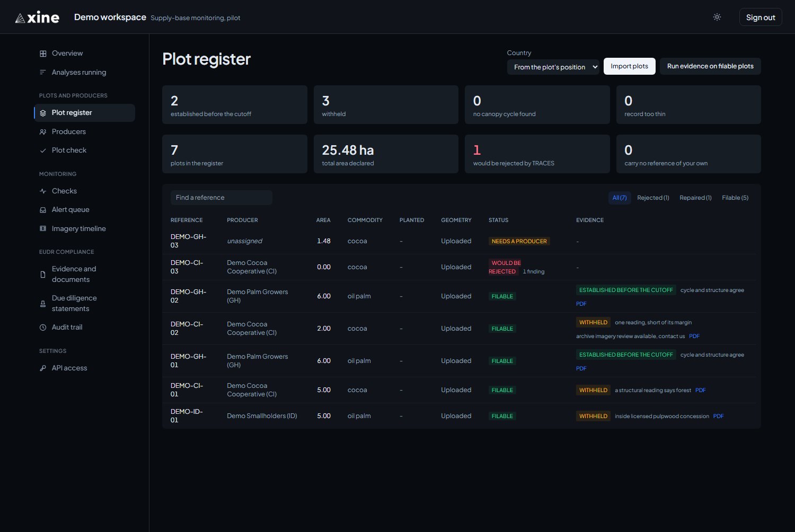
Task: Click the DEMO-CI-03 reference
Action: click(187, 267)
